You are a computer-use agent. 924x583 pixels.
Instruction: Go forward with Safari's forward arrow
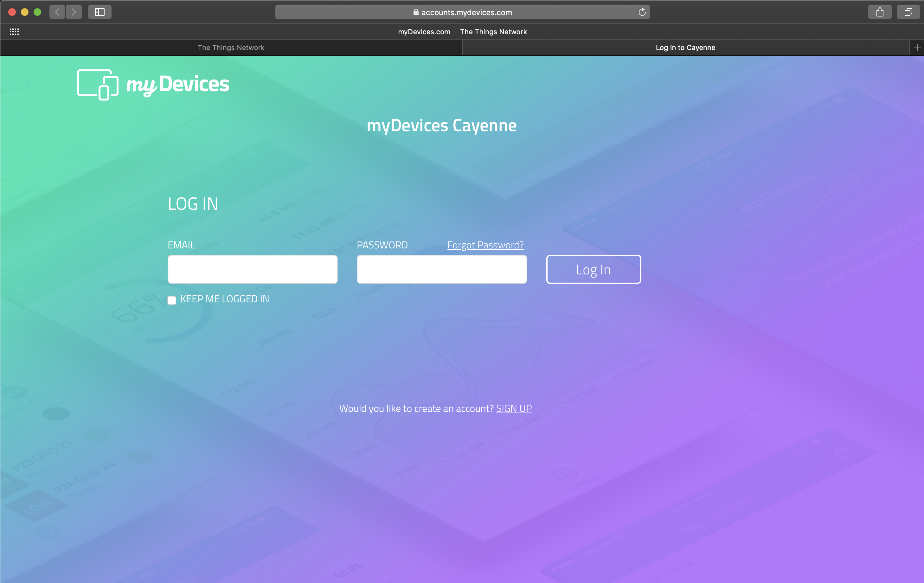coord(74,12)
